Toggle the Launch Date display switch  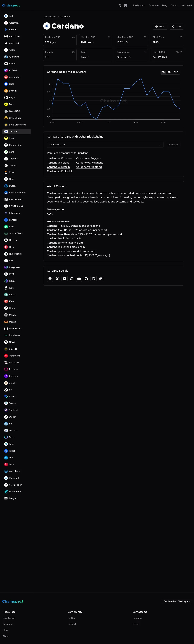pos(177,52)
